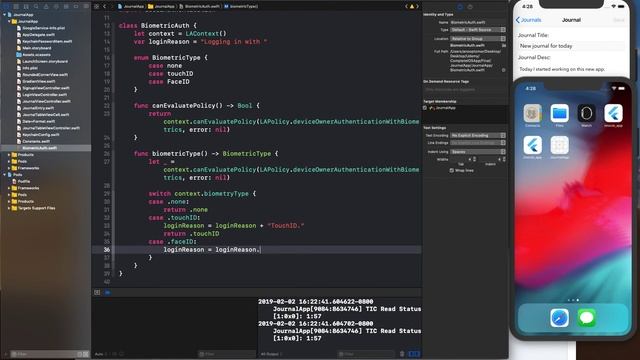Viewport: 640px width, 360px height.
Task: Click the console output filter field
Action: (366, 354)
